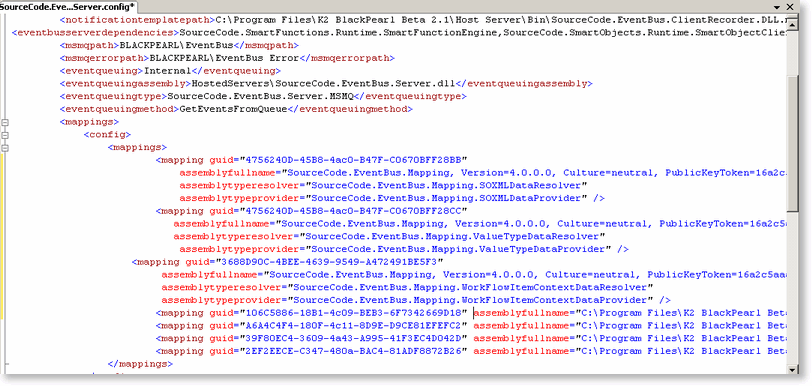Image resolution: width=812 pixels, height=386 pixels.
Task: Click the notificationtemplatepath opening tag
Action: (x=137, y=20)
